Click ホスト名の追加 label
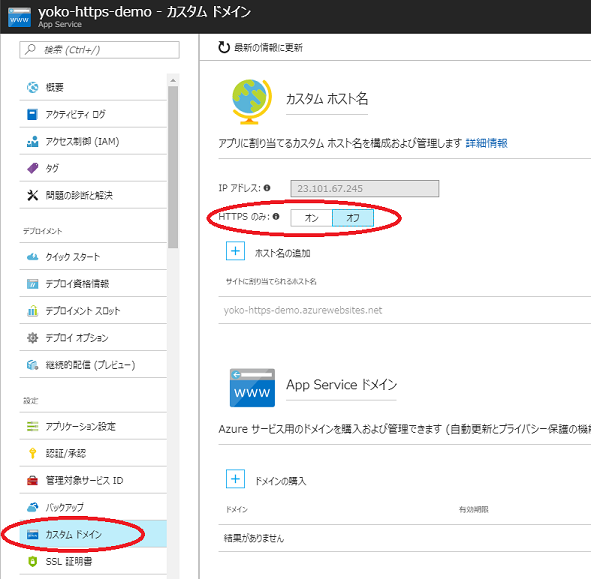 pyautogui.click(x=282, y=253)
